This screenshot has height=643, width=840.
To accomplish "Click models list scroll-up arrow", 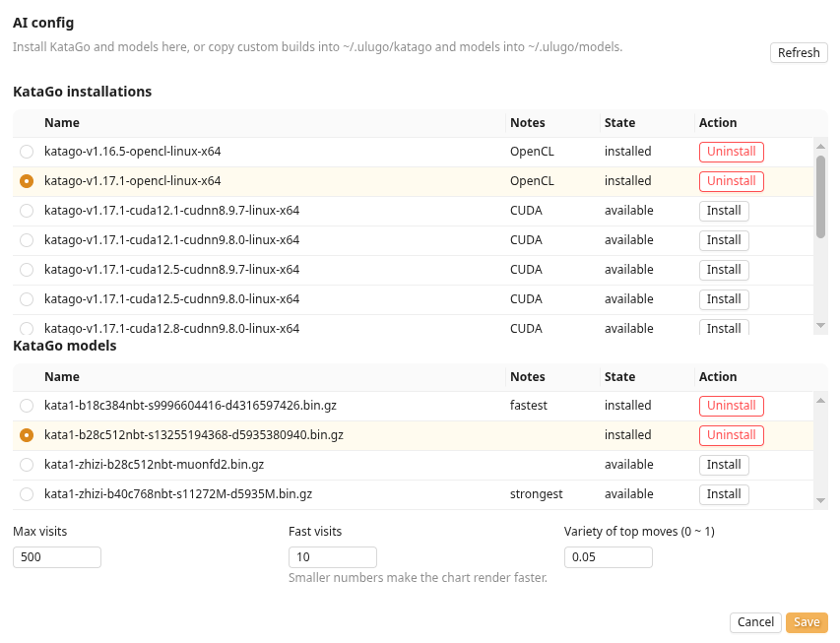I will click(820, 400).
